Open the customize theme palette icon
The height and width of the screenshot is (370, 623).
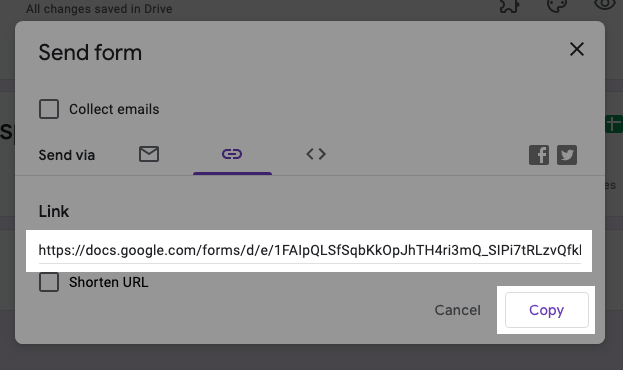(557, 6)
